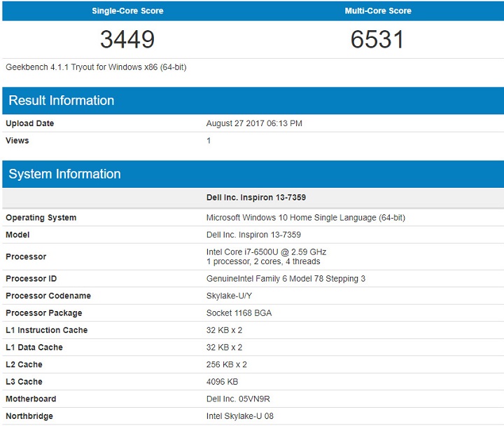This screenshot has width=504, height=426.
Task: Click the Views label
Action: point(17,141)
